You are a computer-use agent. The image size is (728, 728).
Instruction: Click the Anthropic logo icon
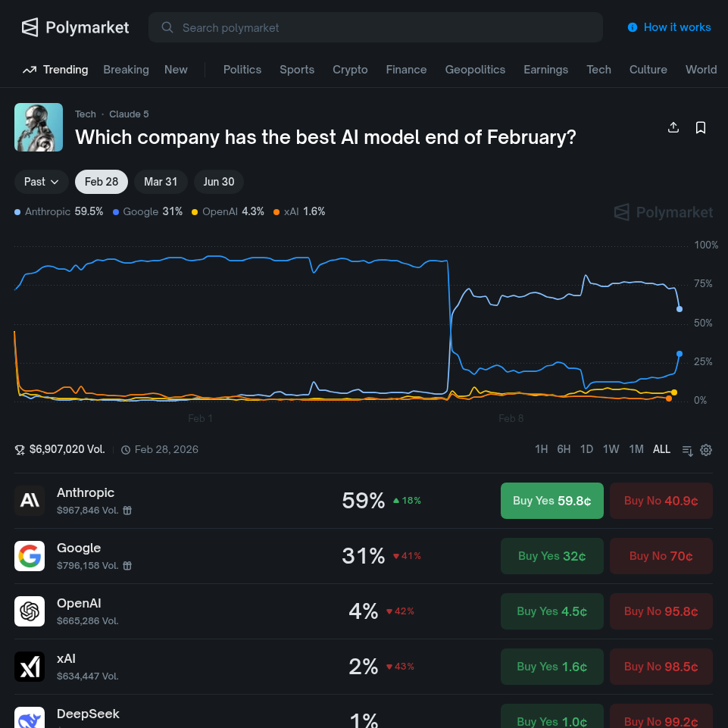point(30,501)
